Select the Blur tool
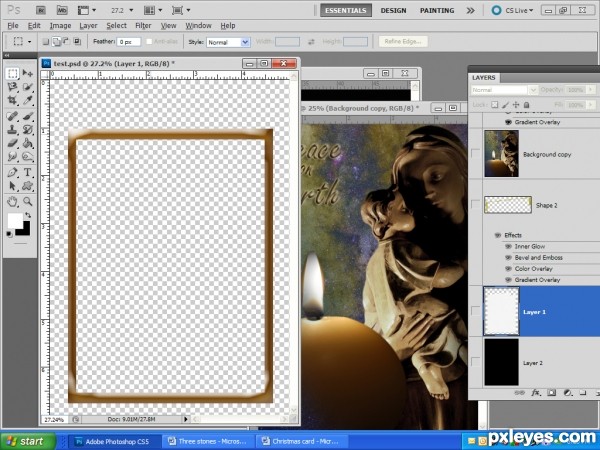Image resolution: width=600 pixels, height=450 pixels. pos(12,157)
